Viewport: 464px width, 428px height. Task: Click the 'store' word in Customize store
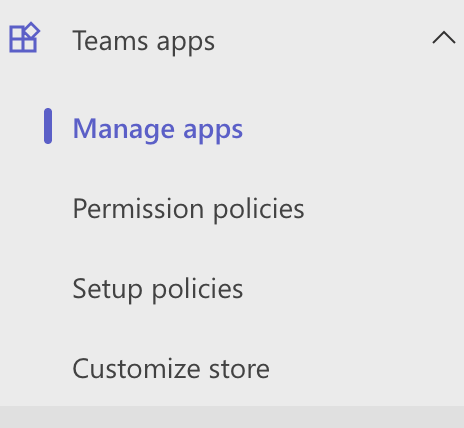239,369
